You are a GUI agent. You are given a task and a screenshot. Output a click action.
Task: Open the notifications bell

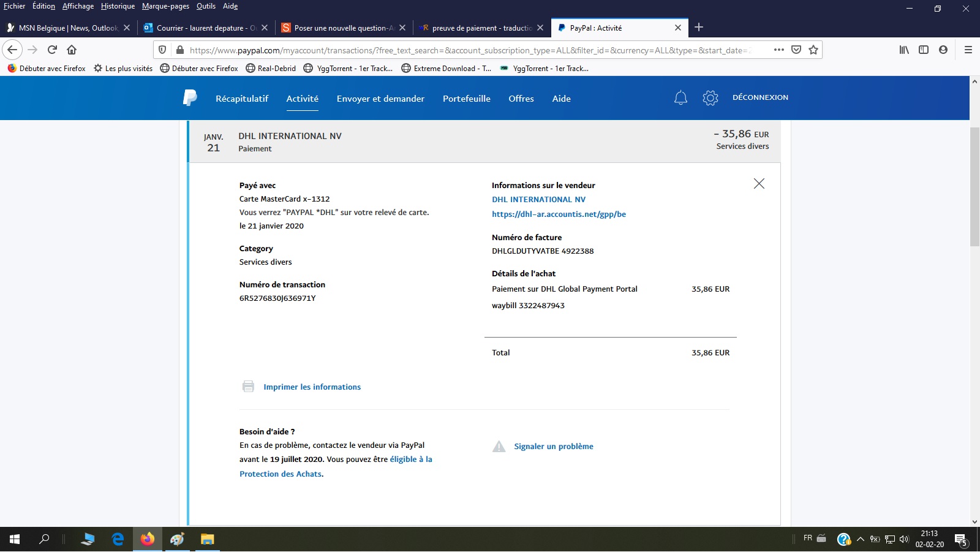tap(680, 97)
